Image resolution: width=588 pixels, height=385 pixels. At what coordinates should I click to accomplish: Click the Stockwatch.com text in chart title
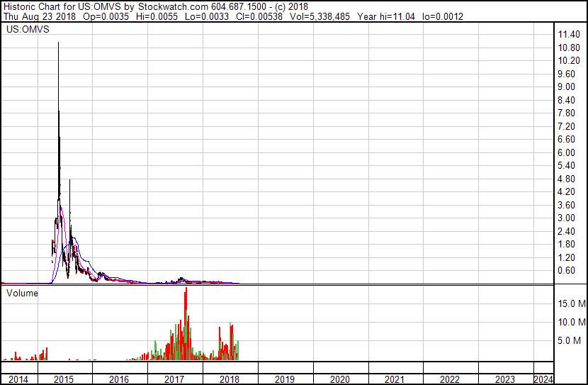click(x=174, y=6)
